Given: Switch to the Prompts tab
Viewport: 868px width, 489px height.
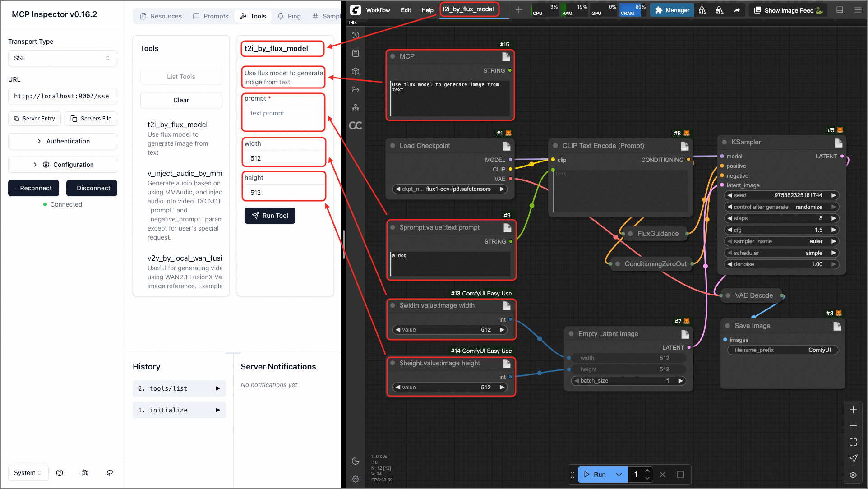Looking at the screenshot, I should [x=211, y=16].
